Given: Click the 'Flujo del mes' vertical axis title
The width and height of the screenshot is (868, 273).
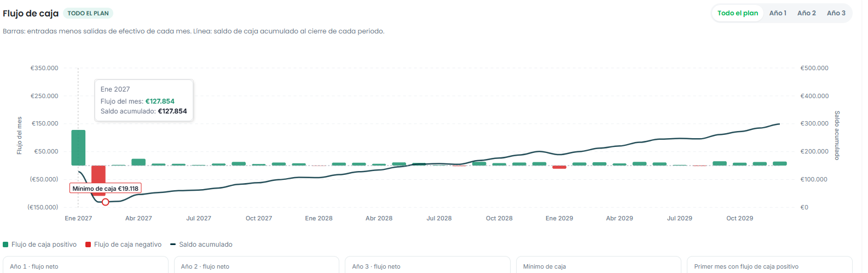Looking at the screenshot, I should [x=20, y=135].
